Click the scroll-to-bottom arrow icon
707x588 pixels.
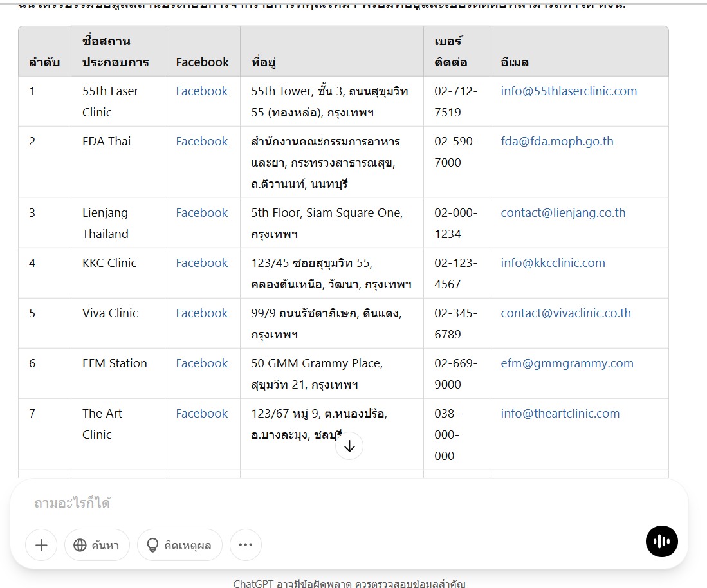(349, 446)
